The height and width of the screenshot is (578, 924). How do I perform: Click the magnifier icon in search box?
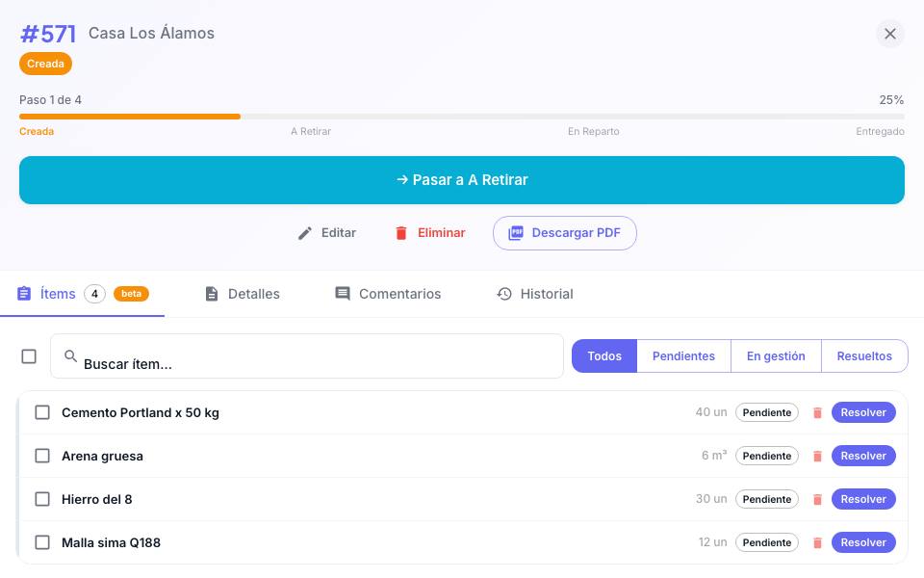(x=70, y=355)
